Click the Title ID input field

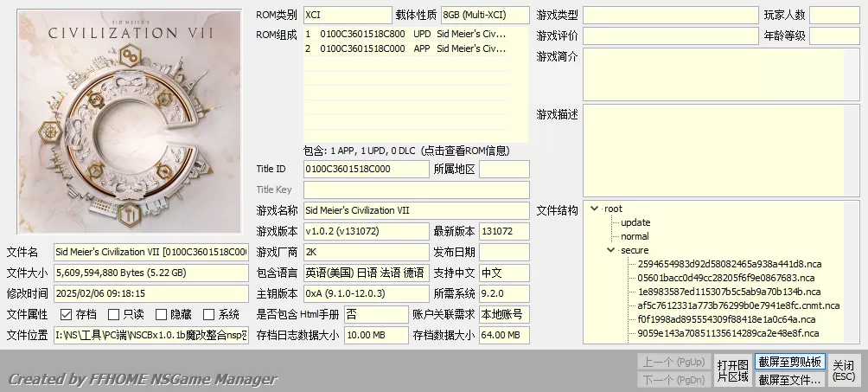tap(366, 169)
